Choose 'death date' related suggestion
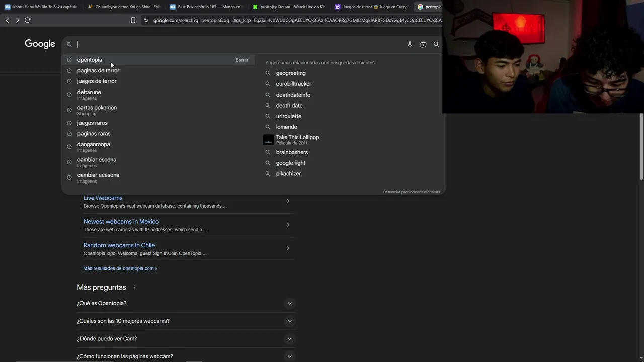The image size is (644, 362). coord(289,106)
